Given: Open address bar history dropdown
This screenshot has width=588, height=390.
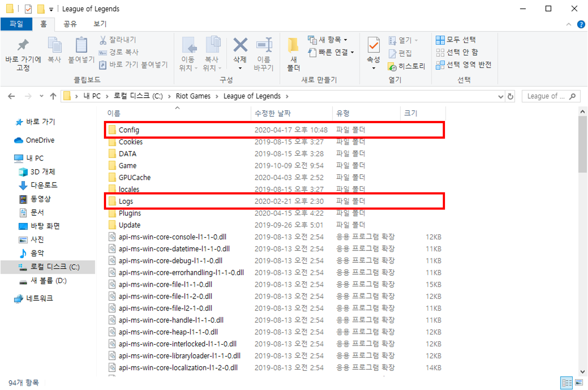Looking at the screenshot, I should (501, 96).
